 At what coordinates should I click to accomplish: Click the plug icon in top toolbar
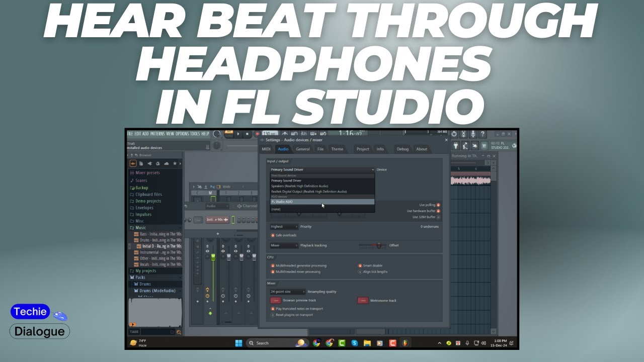pos(456,146)
